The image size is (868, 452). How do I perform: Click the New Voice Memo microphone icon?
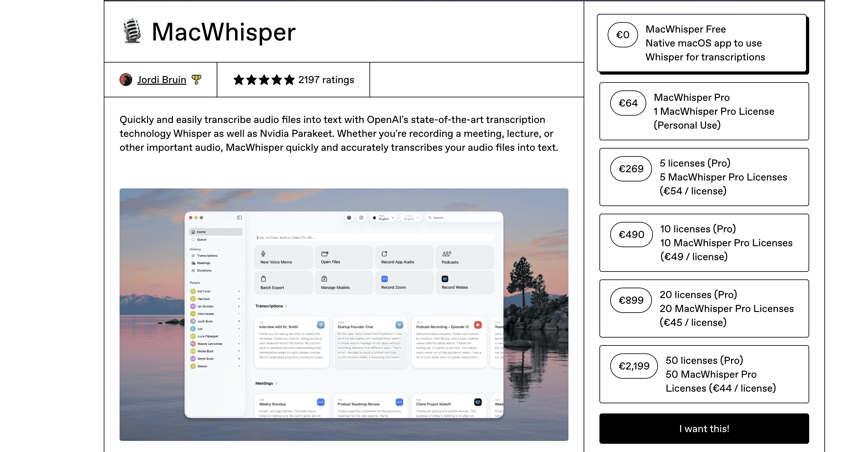tap(263, 253)
